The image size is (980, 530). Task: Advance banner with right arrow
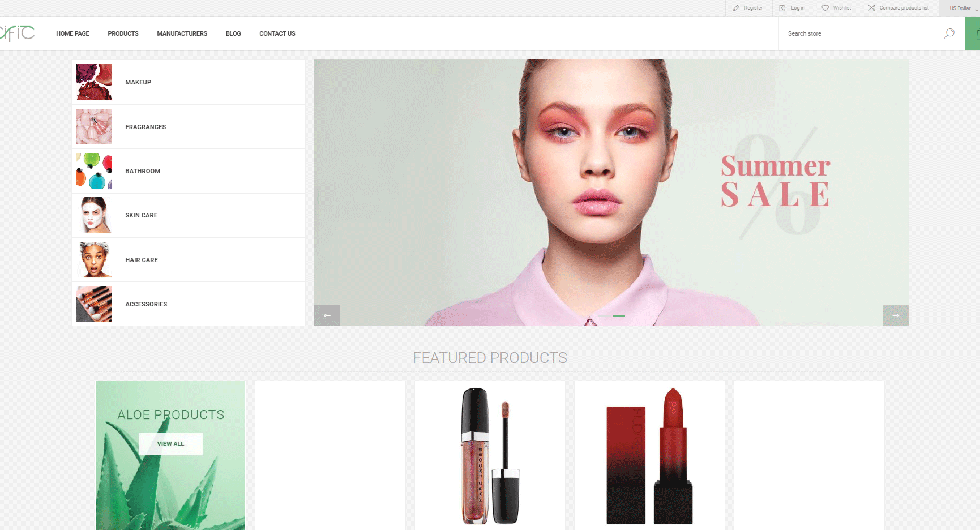[x=895, y=315]
